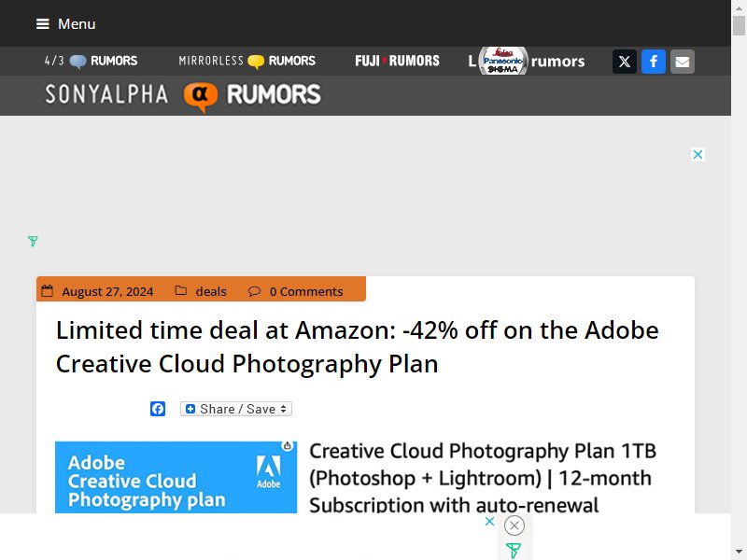747x560 pixels.
Task: Open the Menu text label
Action: pos(77,24)
